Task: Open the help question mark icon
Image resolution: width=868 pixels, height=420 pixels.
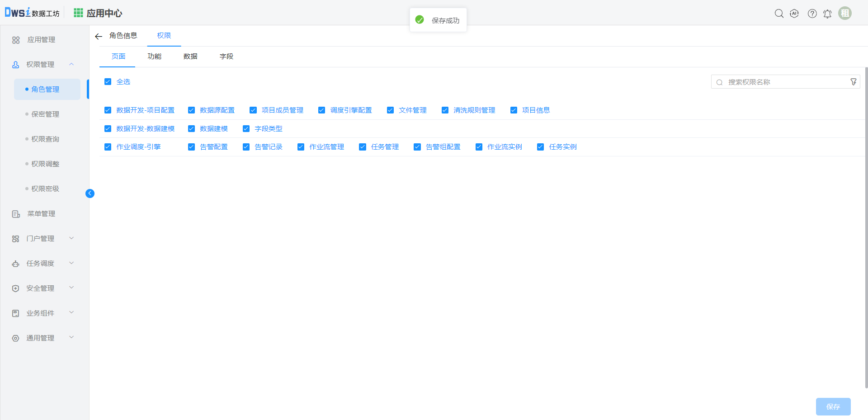Action: click(812, 14)
